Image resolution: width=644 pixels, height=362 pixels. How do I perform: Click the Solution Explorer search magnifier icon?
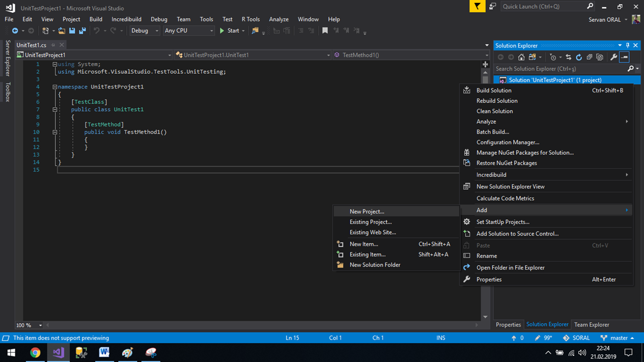630,69
